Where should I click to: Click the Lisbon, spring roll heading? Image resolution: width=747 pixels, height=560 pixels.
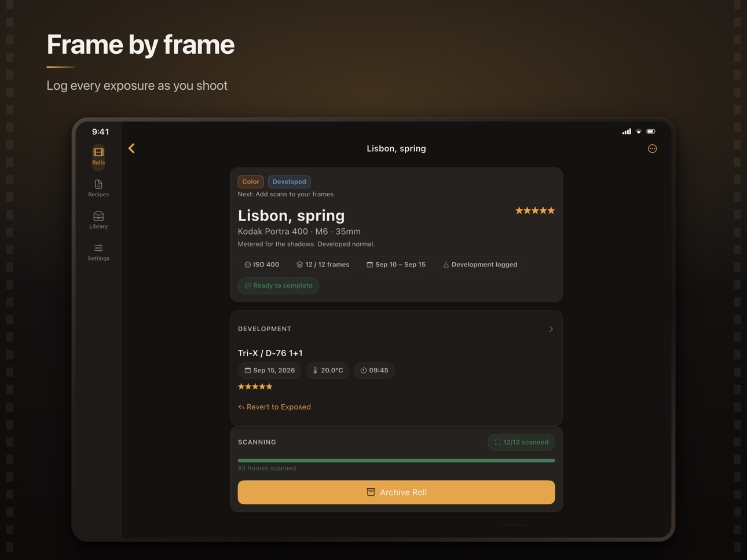coord(291,215)
